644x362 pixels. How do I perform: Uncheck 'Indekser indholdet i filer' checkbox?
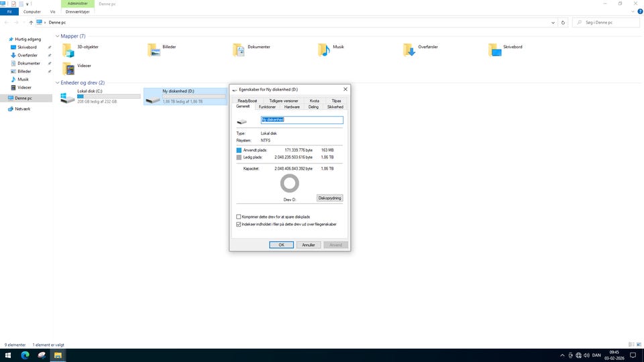coord(238,225)
